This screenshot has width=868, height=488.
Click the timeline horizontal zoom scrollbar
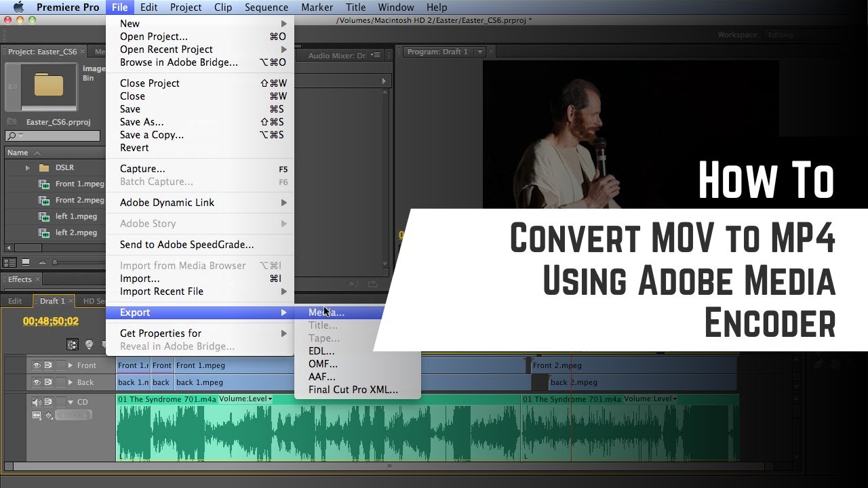click(390, 466)
